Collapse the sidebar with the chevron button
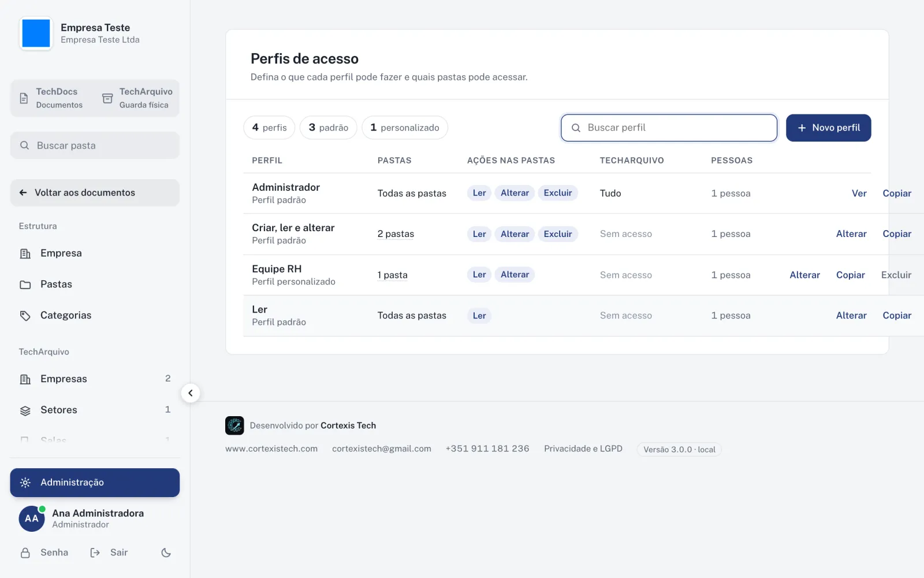 point(191,393)
